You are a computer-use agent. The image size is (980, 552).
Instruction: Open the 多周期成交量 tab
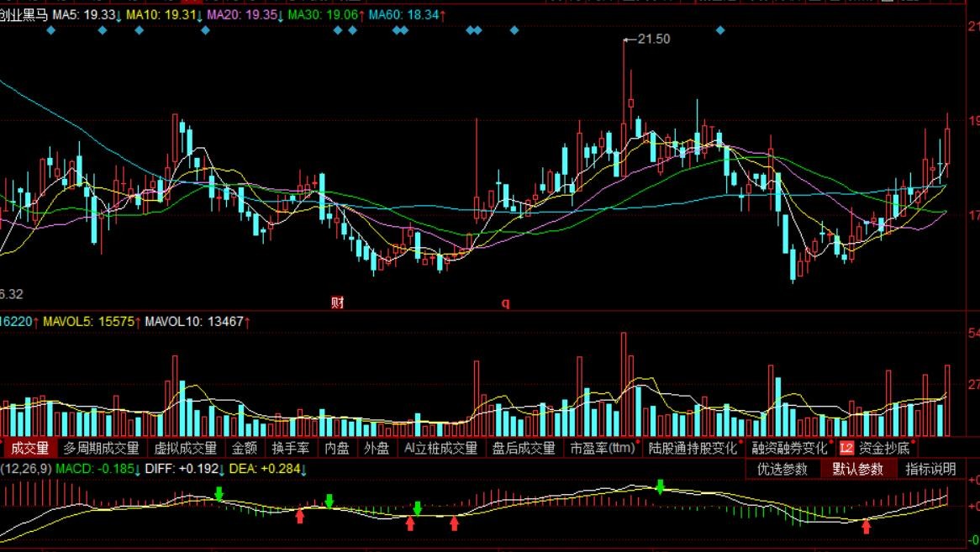pos(101,449)
